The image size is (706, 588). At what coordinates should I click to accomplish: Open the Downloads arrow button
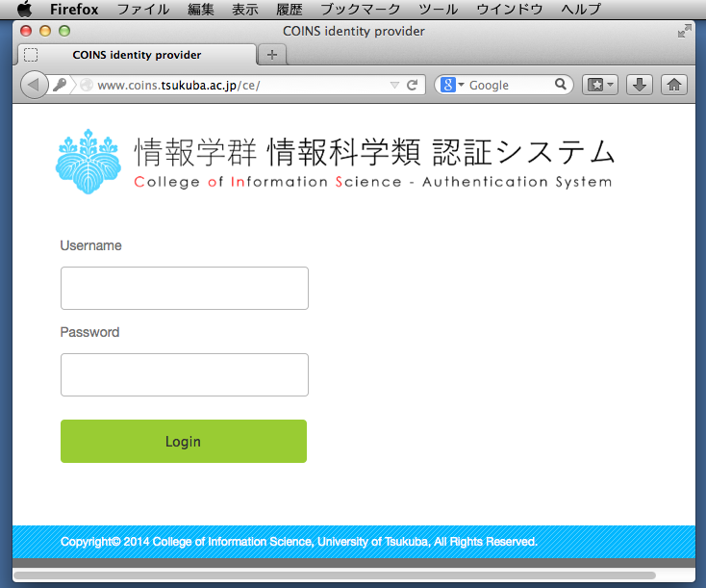tap(640, 85)
